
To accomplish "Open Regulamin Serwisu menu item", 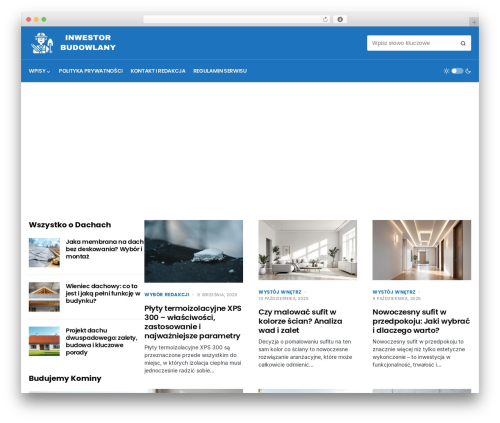I will [220, 71].
